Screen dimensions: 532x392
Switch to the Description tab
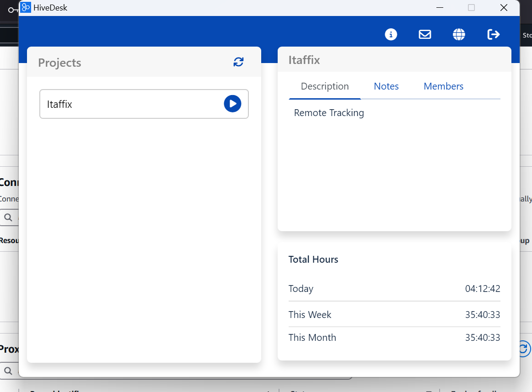coord(325,86)
